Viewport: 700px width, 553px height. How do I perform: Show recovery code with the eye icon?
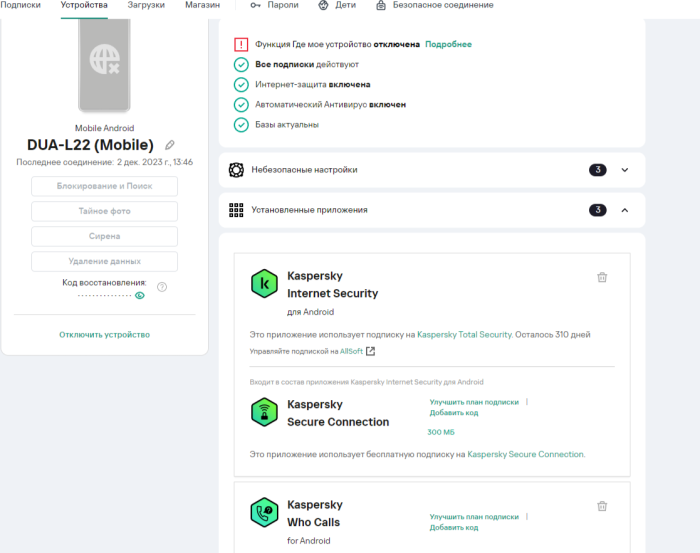[x=140, y=296]
